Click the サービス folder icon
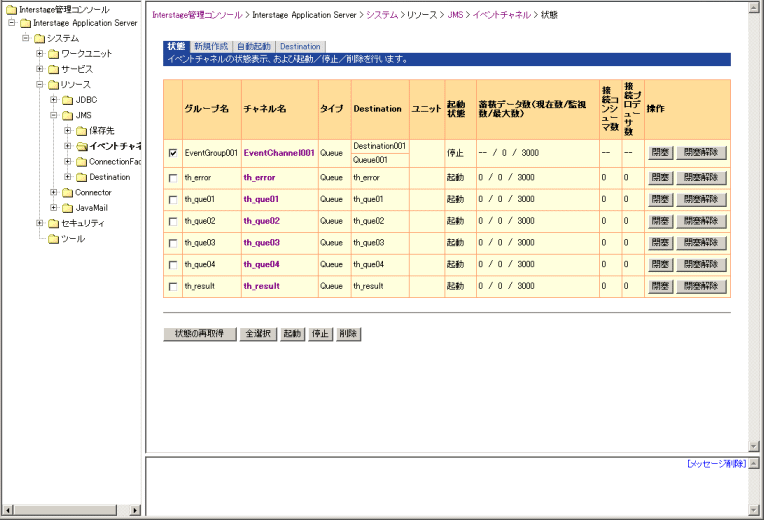The image size is (764, 520). [x=53, y=69]
